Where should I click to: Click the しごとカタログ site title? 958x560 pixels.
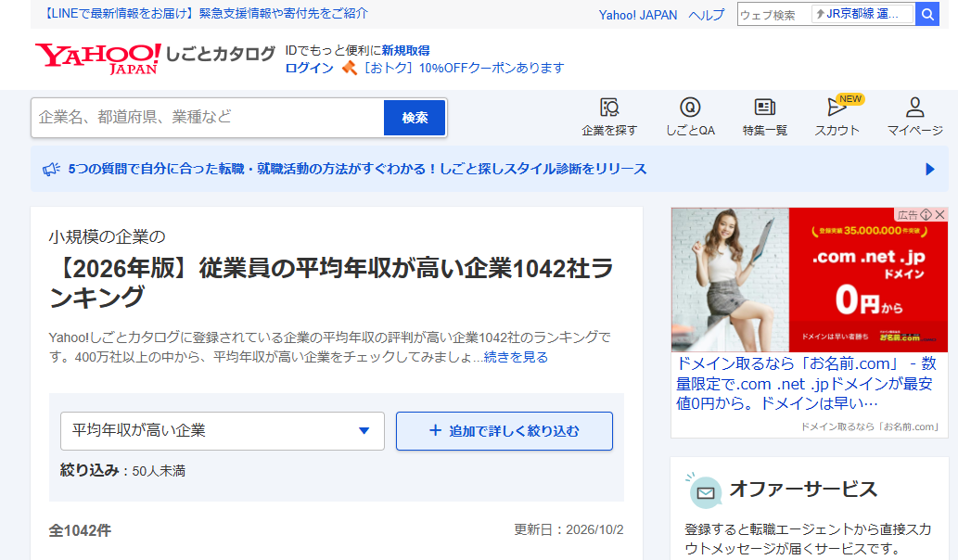pos(220,55)
